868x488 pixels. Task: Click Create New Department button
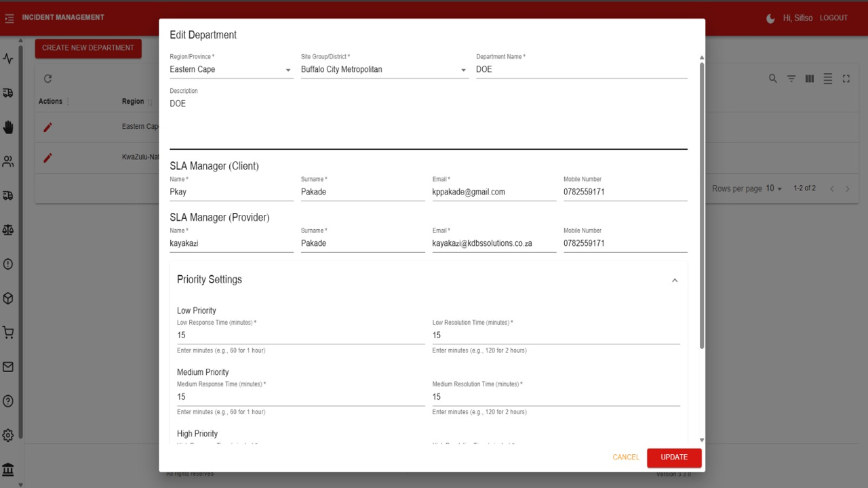click(x=88, y=48)
